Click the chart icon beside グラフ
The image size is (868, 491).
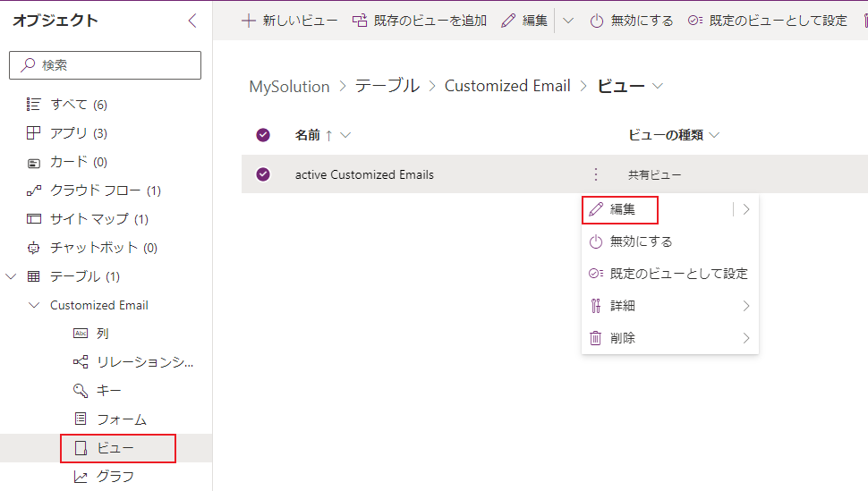click(81, 477)
